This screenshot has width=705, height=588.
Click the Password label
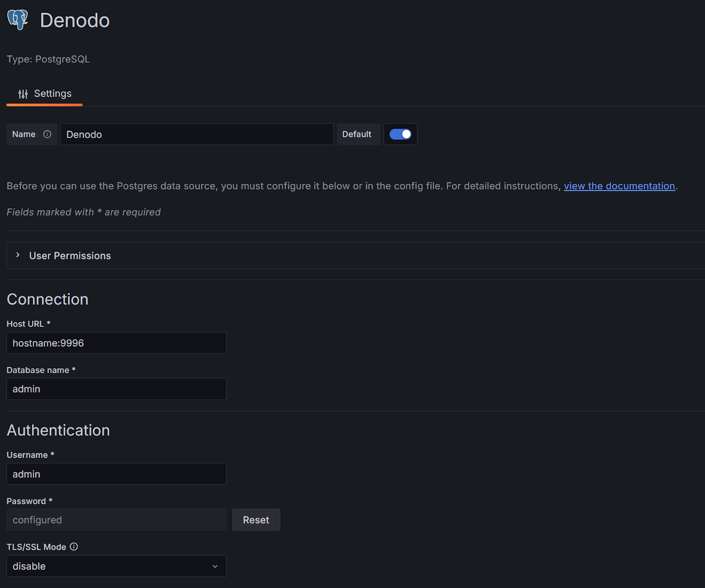(x=30, y=501)
